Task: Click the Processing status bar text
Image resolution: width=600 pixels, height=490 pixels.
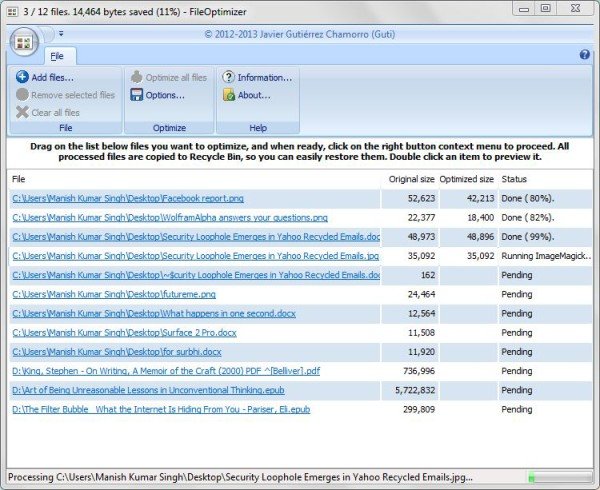Action: pyautogui.click(x=240, y=477)
